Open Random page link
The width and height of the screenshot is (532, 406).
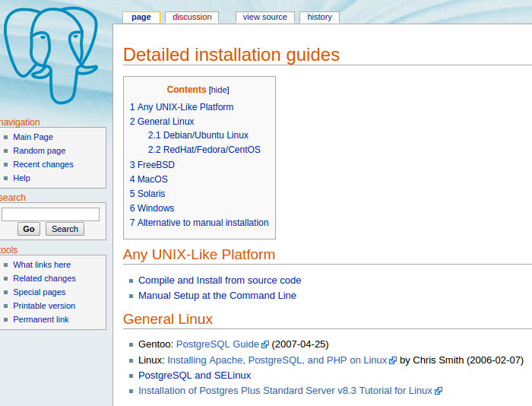pos(40,151)
